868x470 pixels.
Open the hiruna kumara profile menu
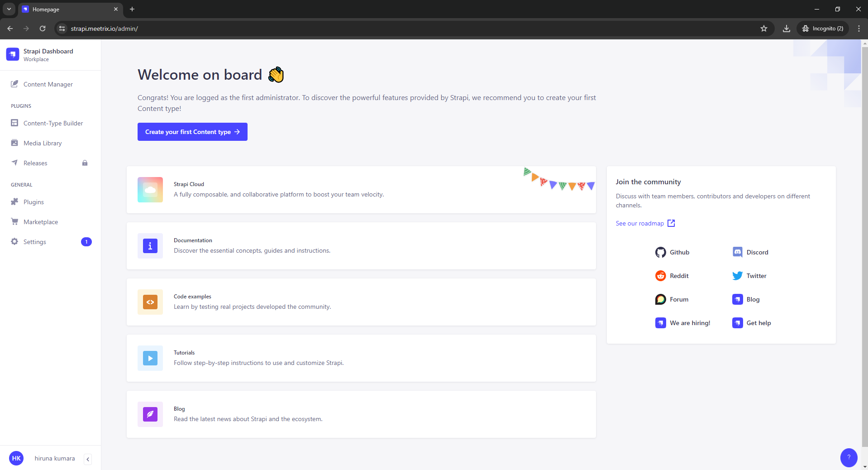[x=55, y=458]
